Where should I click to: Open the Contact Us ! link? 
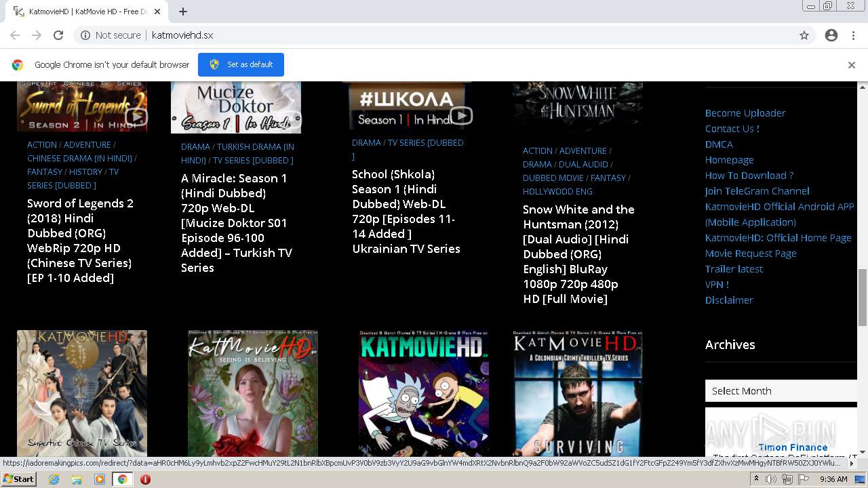(x=732, y=129)
